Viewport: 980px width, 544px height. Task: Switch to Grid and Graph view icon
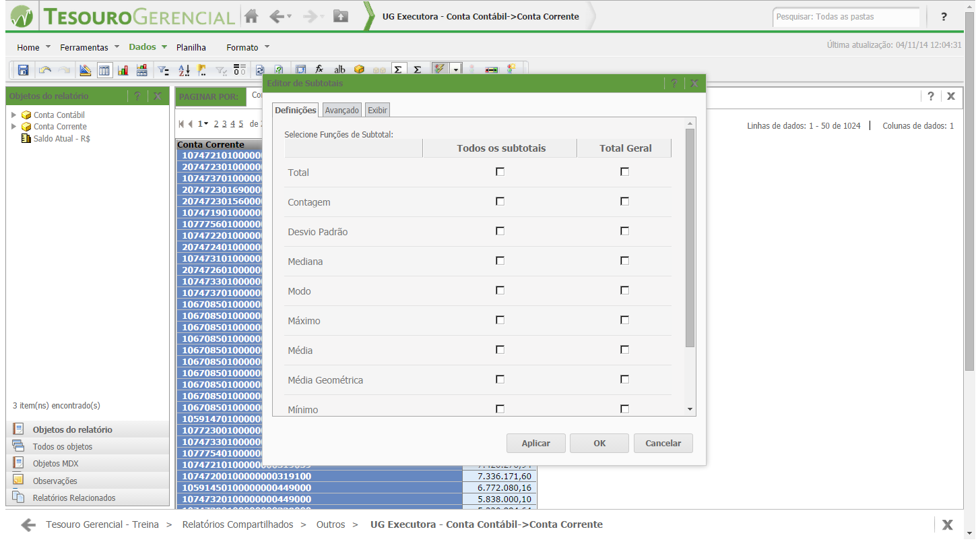click(x=142, y=69)
